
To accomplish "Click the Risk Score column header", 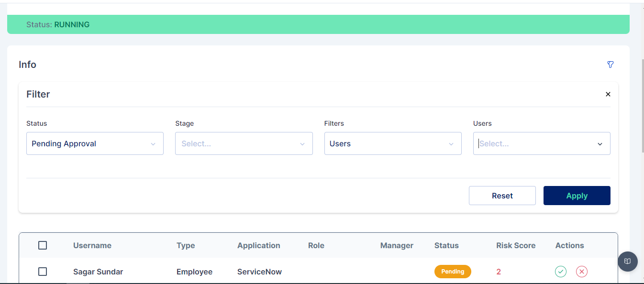I will [516, 245].
